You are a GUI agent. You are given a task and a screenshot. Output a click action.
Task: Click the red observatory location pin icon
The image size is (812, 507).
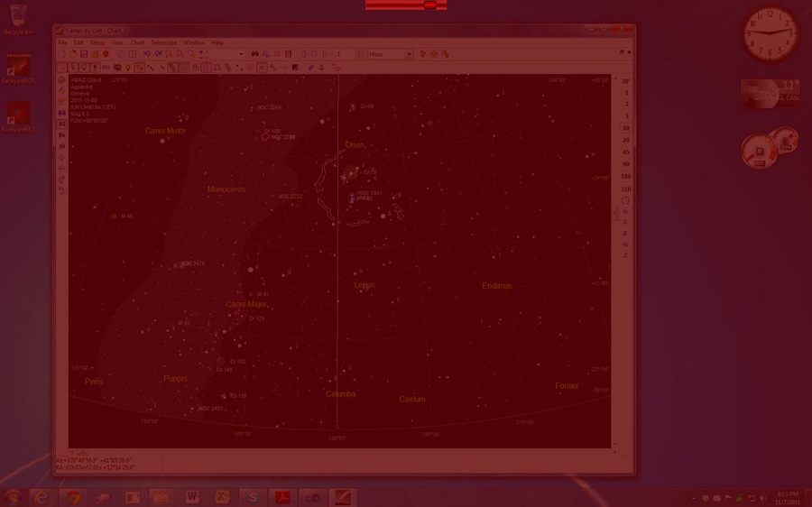pyautogui.click(x=106, y=54)
